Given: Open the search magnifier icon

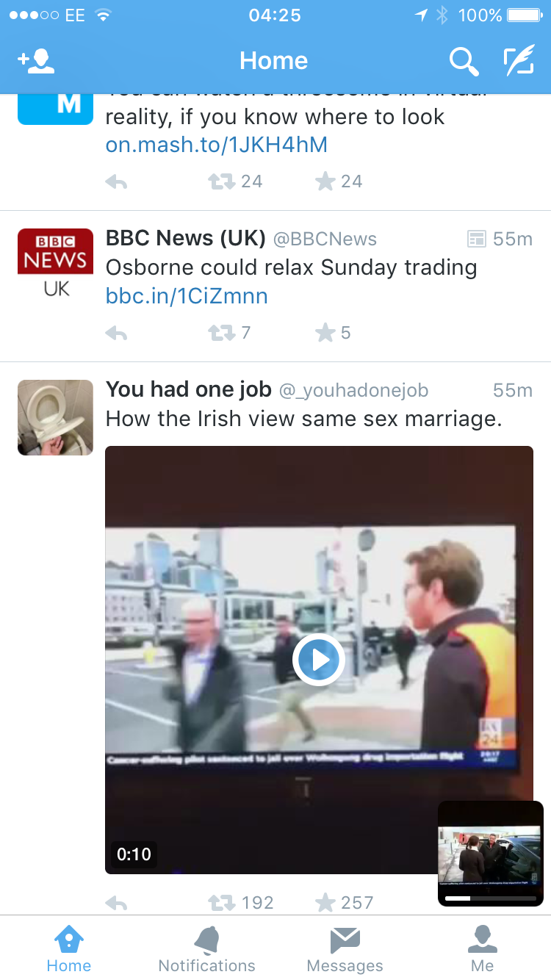Looking at the screenshot, I should pyautogui.click(x=464, y=62).
